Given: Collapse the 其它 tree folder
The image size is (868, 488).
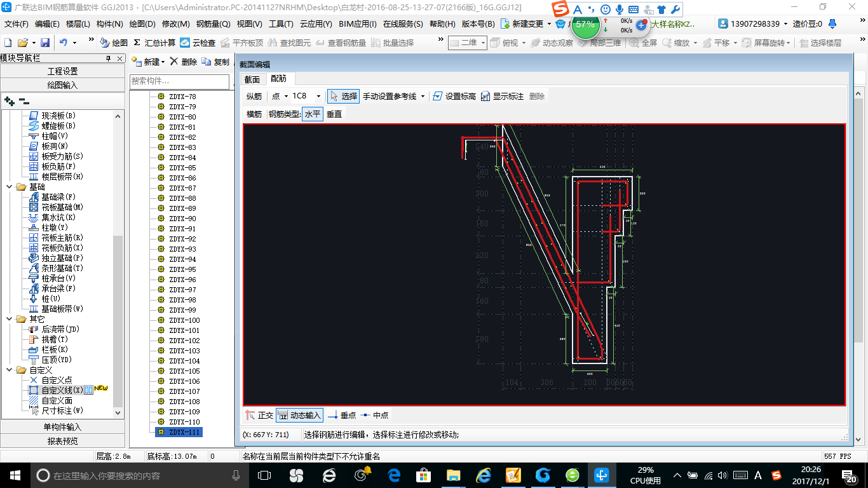Looking at the screenshot, I should pyautogui.click(x=10, y=319).
